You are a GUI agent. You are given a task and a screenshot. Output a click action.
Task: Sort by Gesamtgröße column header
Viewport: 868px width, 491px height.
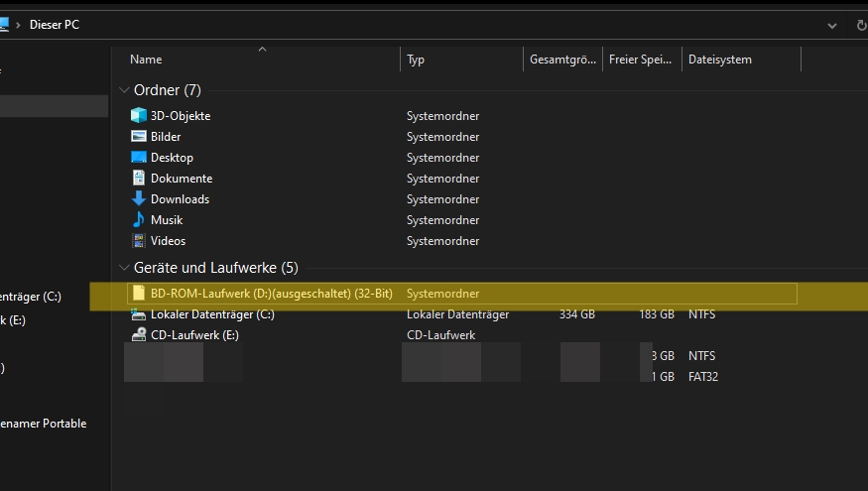point(562,60)
